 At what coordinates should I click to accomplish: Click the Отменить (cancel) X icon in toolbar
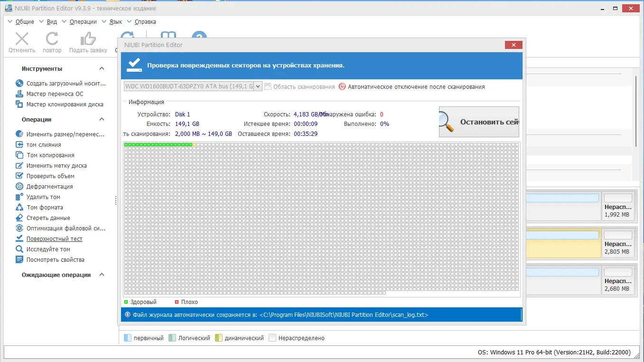[x=22, y=39]
